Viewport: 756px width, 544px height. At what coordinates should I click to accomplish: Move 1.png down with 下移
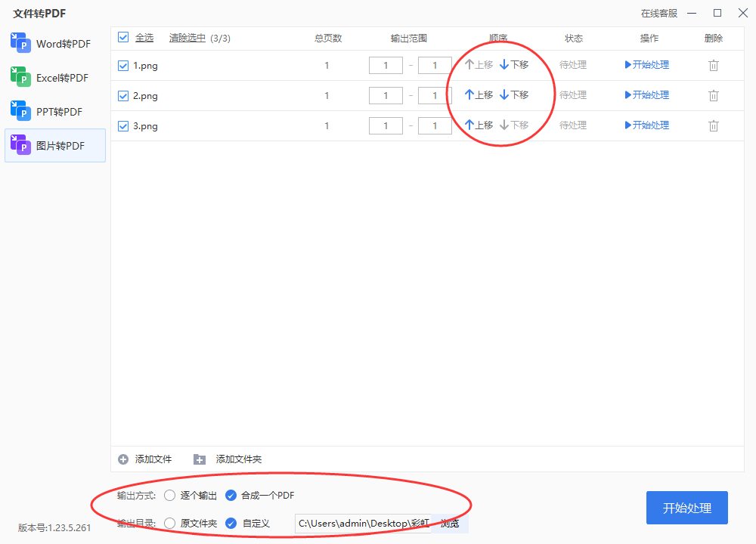tap(514, 64)
